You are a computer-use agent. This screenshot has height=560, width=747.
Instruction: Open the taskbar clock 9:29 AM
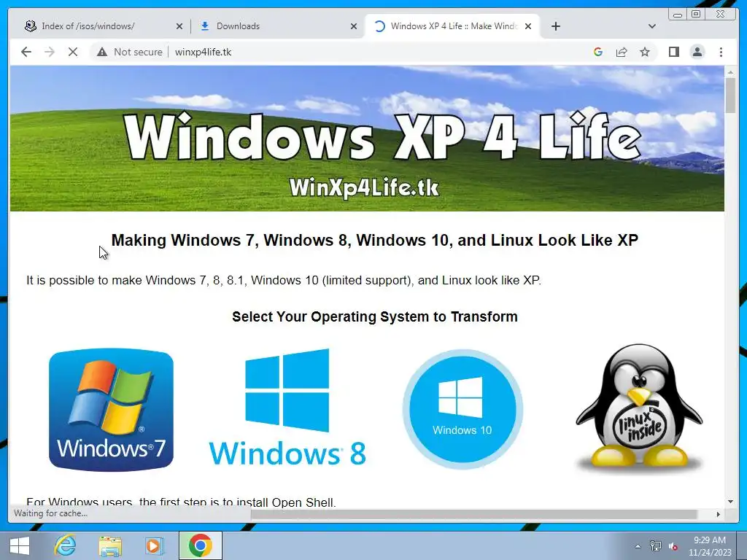pyautogui.click(x=709, y=545)
